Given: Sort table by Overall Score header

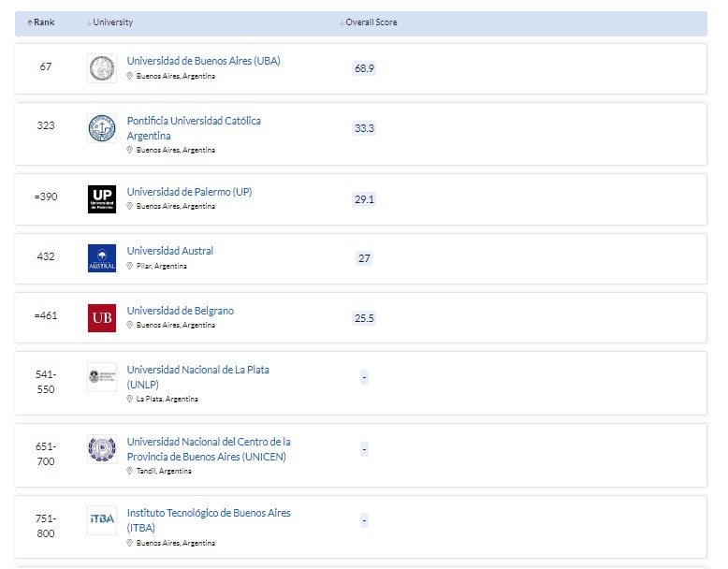Looking at the screenshot, I should coord(368,22).
